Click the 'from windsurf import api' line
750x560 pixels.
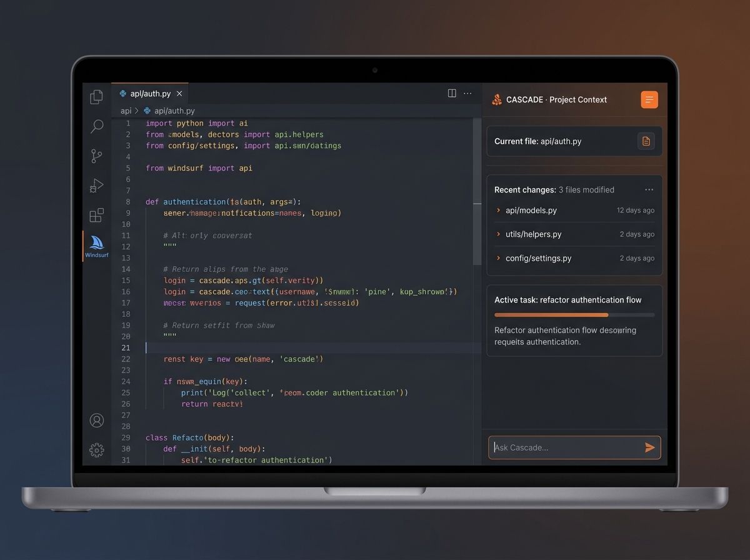(199, 168)
